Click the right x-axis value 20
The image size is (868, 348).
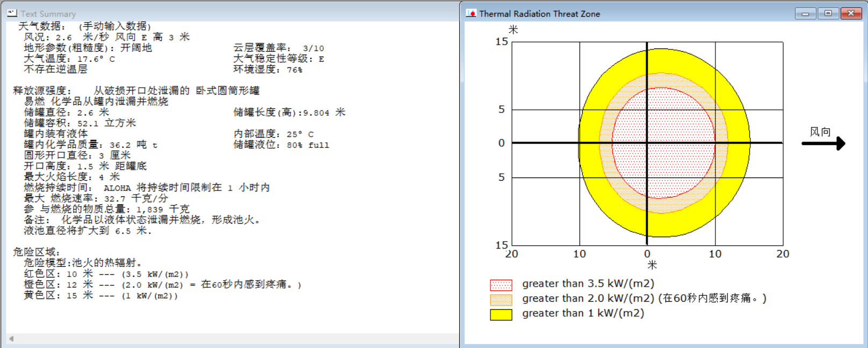tap(783, 254)
